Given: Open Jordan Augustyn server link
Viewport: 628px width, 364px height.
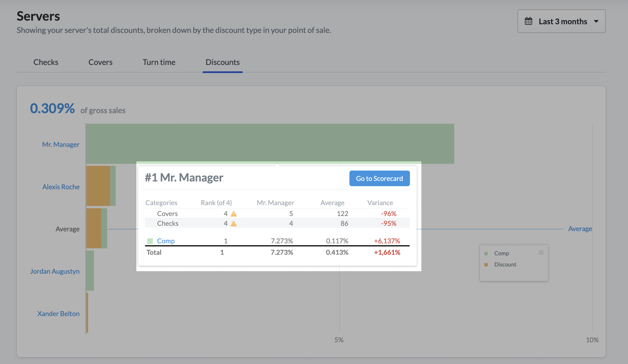Looking at the screenshot, I should tap(55, 271).
